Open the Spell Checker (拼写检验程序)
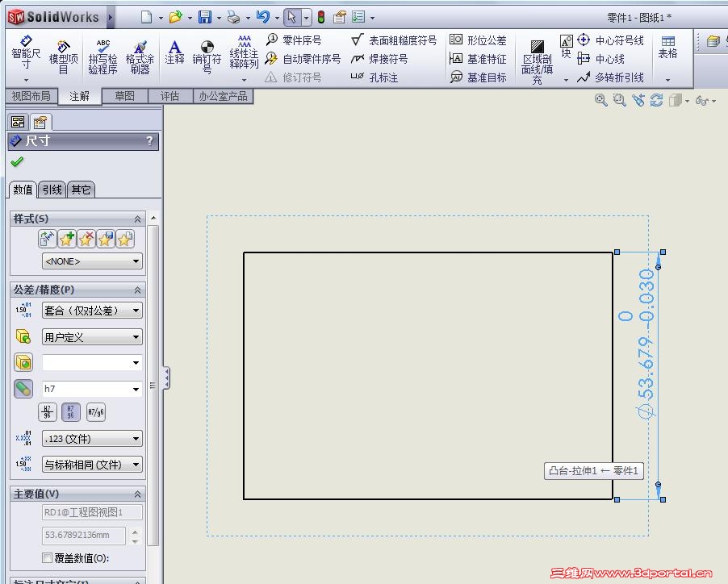Viewport: 728px width, 584px height. (x=103, y=57)
